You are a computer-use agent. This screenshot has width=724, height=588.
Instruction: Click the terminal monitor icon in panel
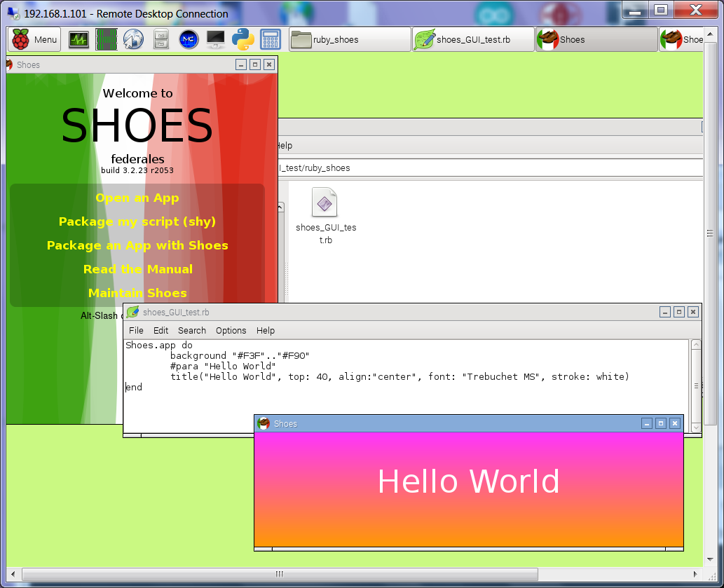click(216, 40)
